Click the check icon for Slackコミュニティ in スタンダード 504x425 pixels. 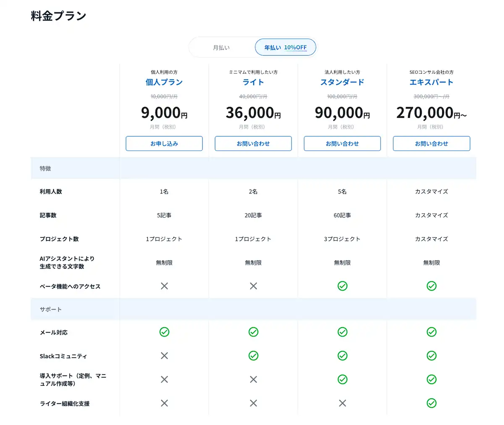coord(342,355)
